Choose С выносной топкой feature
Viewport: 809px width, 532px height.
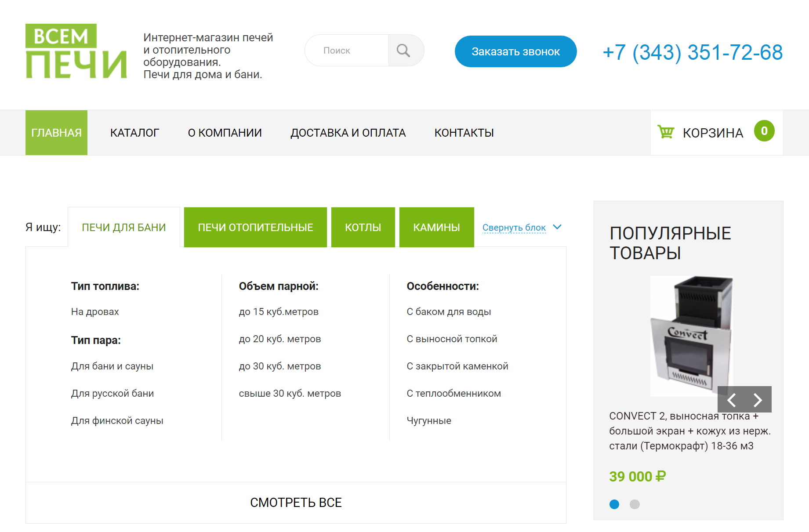tap(452, 339)
